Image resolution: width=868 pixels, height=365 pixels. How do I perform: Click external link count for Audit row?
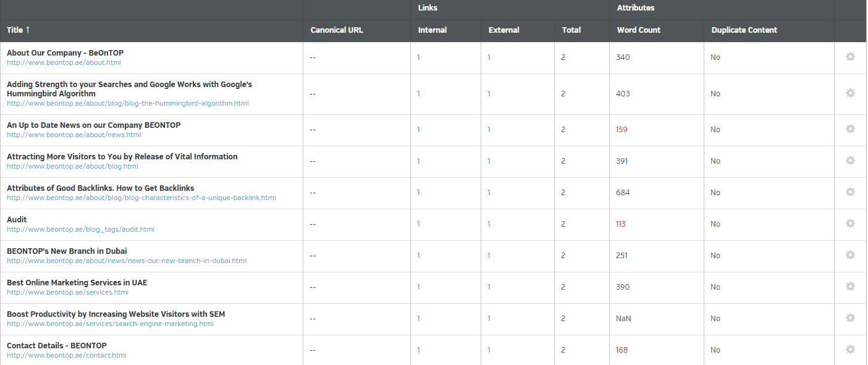point(489,224)
